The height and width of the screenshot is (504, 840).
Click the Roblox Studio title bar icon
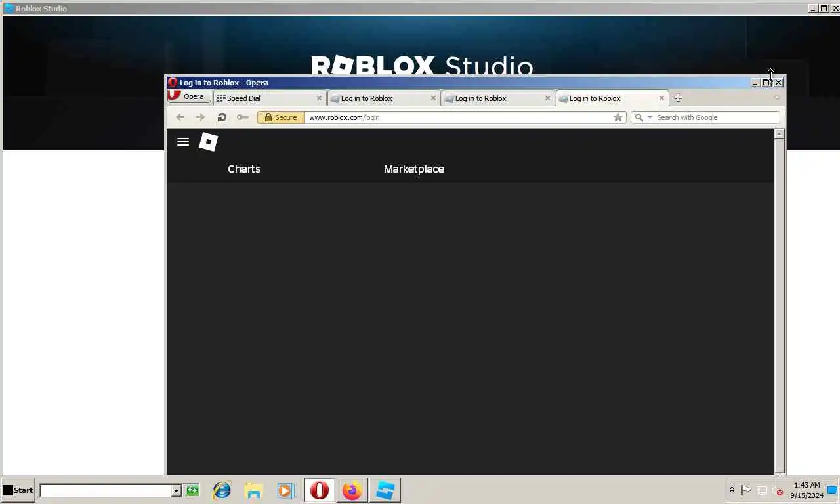coord(9,9)
